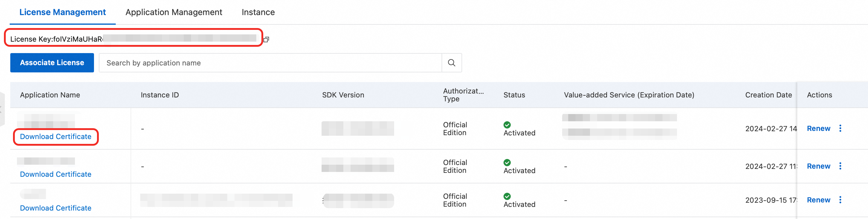Click the magnifier search icon
The width and height of the screenshot is (868, 219).
pyautogui.click(x=452, y=62)
